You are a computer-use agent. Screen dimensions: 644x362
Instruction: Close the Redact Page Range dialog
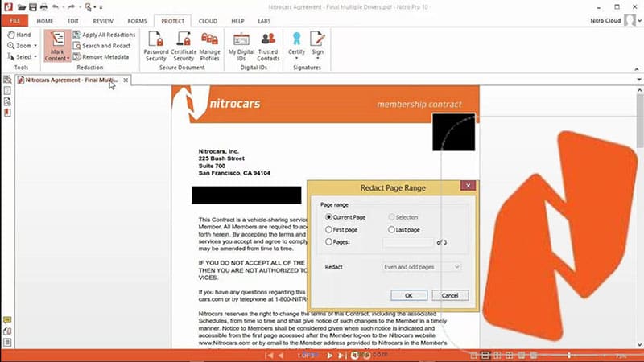point(468,186)
